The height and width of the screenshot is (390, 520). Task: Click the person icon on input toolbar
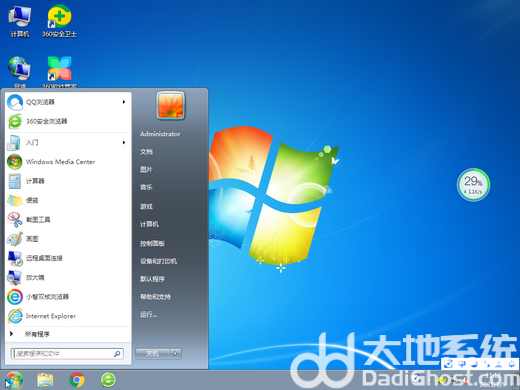coord(499,364)
